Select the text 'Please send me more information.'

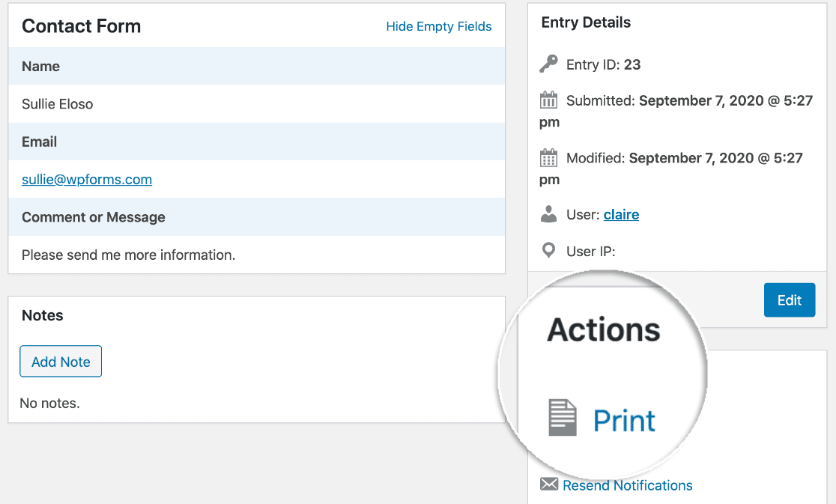pos(129,255)
